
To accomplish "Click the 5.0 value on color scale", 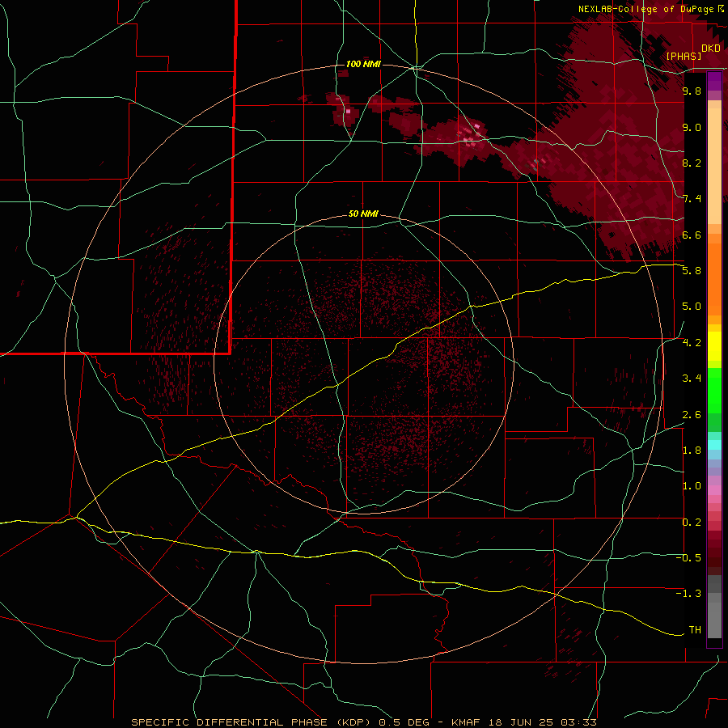I will (x=692, y=307).
